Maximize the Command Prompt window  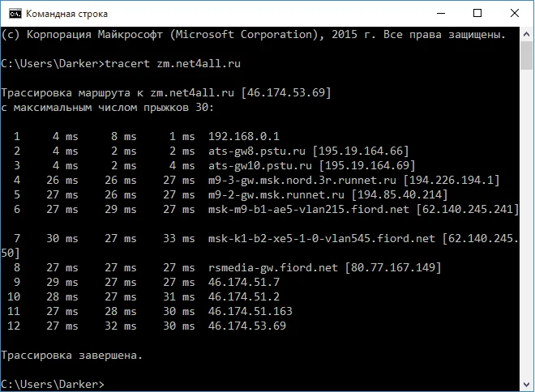tap(478, 13)
